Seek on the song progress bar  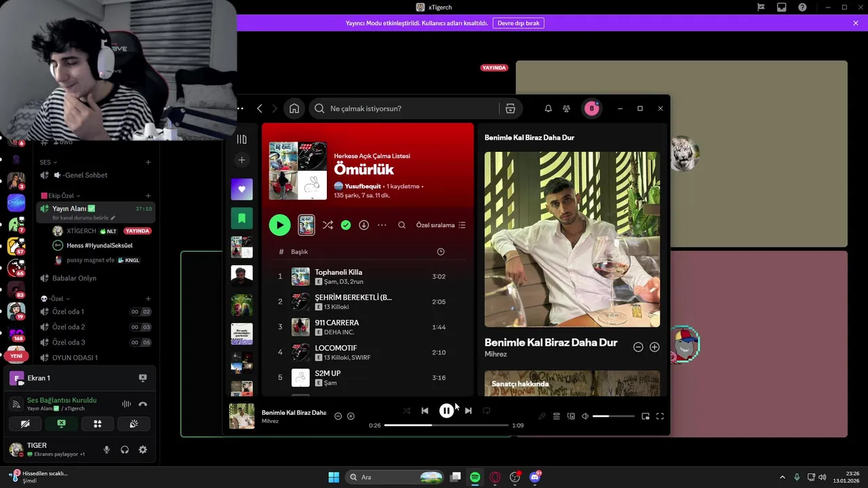(x=446, y=425)
